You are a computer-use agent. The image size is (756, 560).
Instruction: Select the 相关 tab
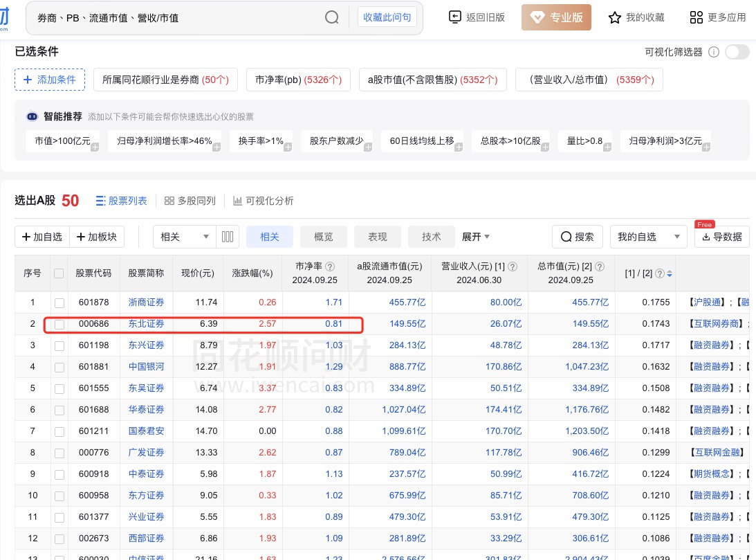pos(270,237)
